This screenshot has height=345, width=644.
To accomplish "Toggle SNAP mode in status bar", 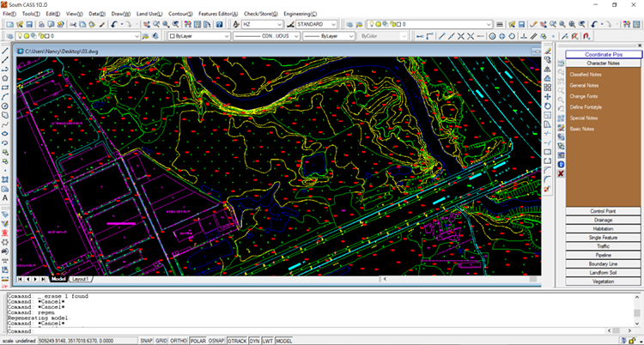I will click(147, 341).
